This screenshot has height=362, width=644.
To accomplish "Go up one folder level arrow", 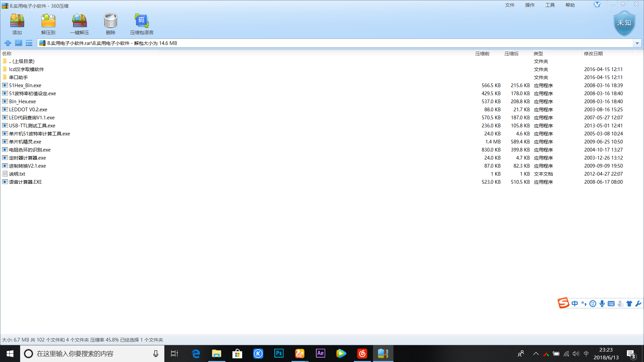I will [8, 43].
